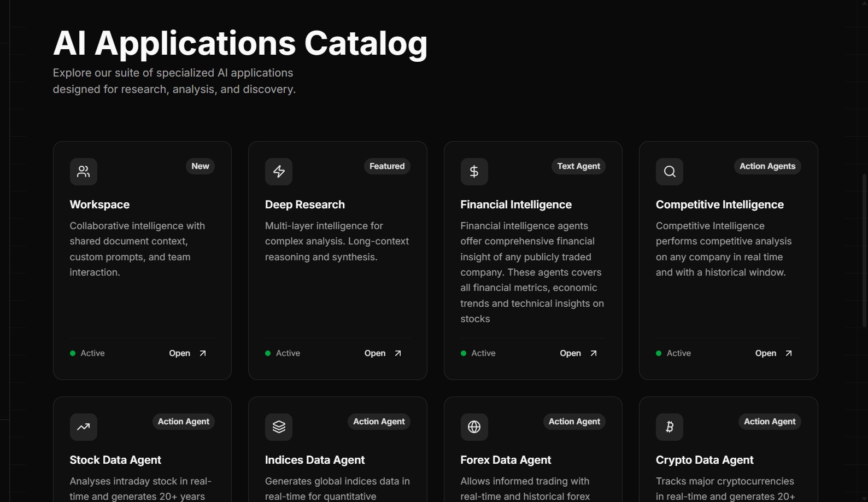868x502 pixels.
Task: Click the Competitive Intelligence card title
Action: 720,205
